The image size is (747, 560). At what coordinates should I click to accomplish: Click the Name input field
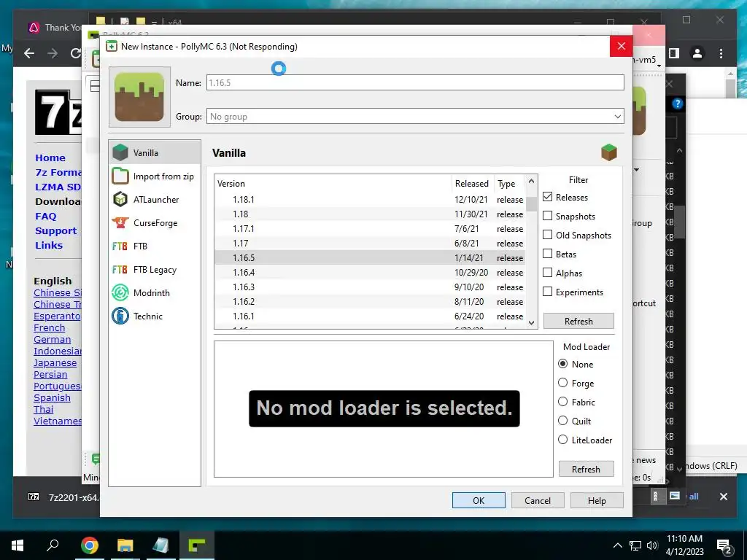[x=415, y=82]
